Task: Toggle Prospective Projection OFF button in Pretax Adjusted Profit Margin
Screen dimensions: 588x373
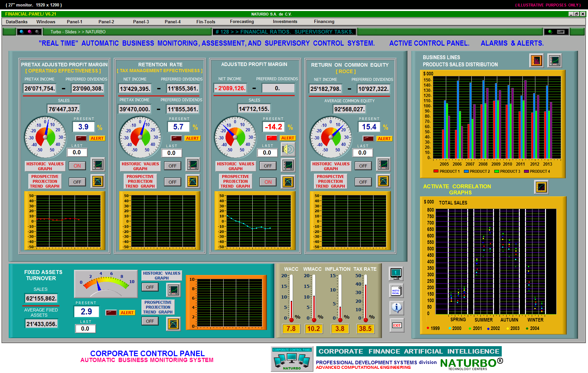Action: (x=77, y=182)
